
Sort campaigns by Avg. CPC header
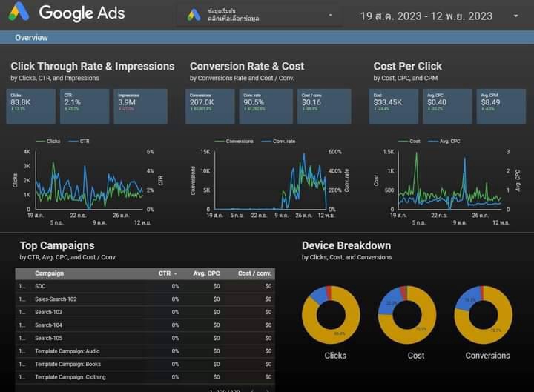coord(206,273)
